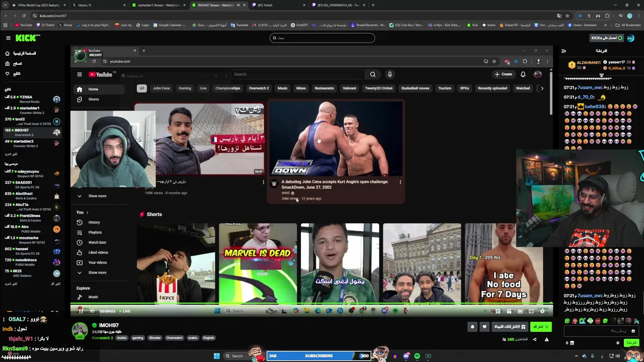Click the Kick stream notification bell button
Image resolution: width=644 pixels, height=362 pixels.
[472, 327]
